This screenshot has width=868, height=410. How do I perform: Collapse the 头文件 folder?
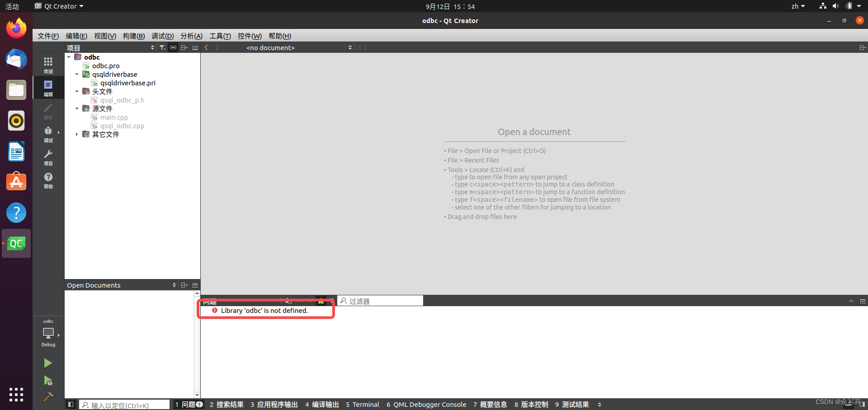77,91
